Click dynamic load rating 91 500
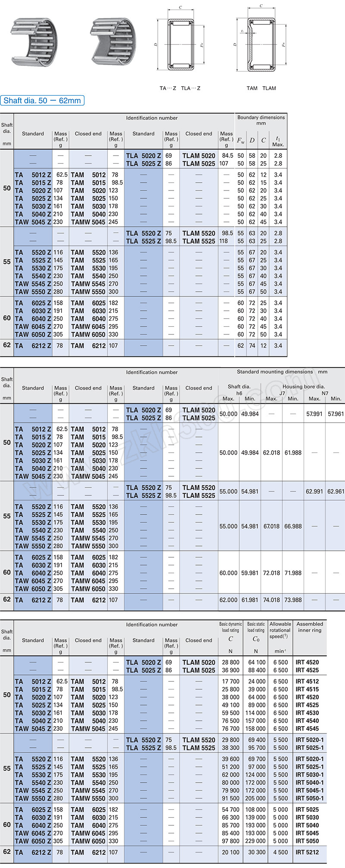 tap(231, 798)
